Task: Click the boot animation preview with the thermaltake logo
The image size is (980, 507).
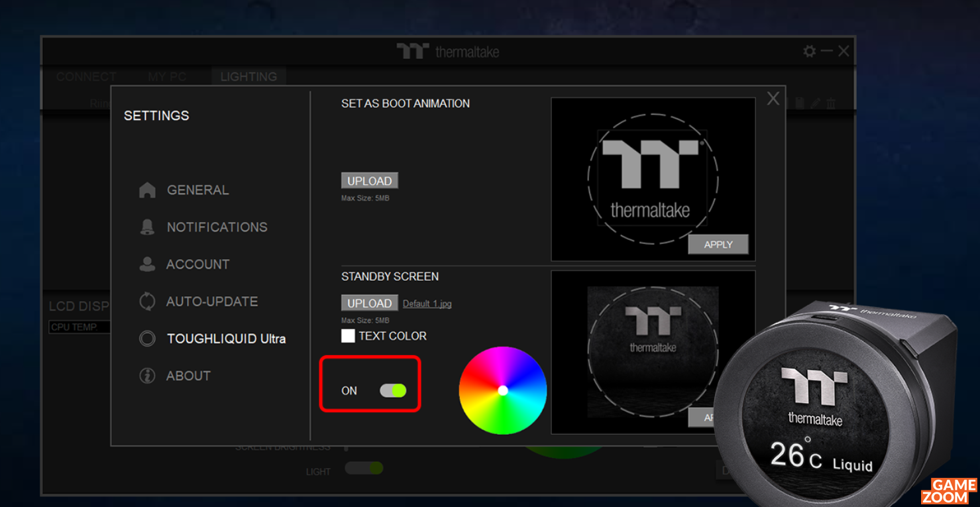Action: click(653, 179)
